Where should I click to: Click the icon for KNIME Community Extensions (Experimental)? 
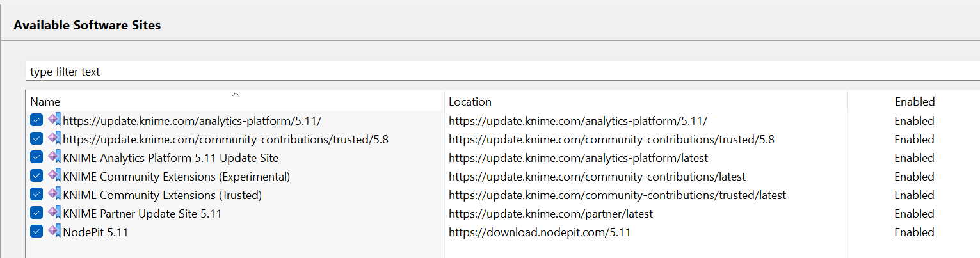(54, 175)
